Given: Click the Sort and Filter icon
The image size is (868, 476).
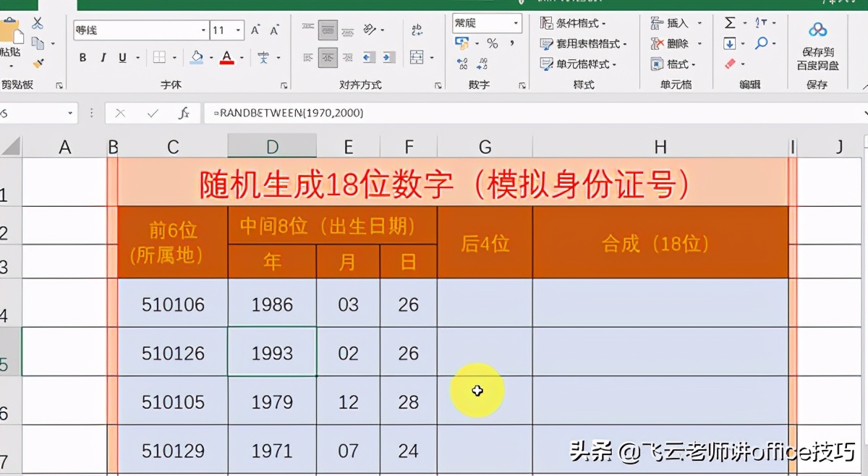Looking at the screenshot, I should pyautogui.click(x=761, y=23).
